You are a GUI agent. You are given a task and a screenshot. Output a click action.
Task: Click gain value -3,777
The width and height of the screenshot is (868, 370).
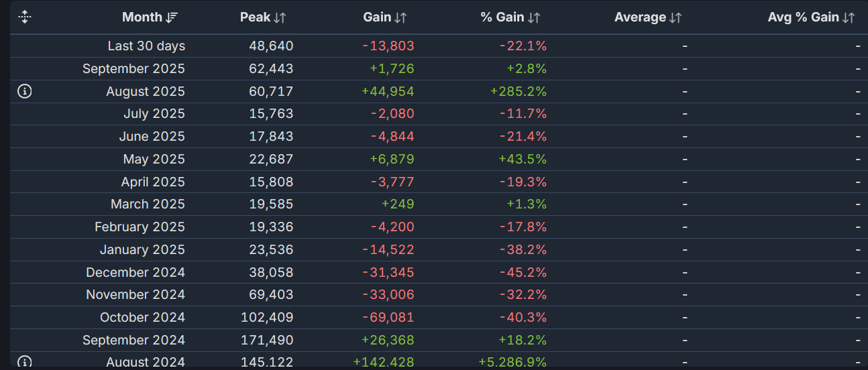pyautogui.click(x=392, y=182)
